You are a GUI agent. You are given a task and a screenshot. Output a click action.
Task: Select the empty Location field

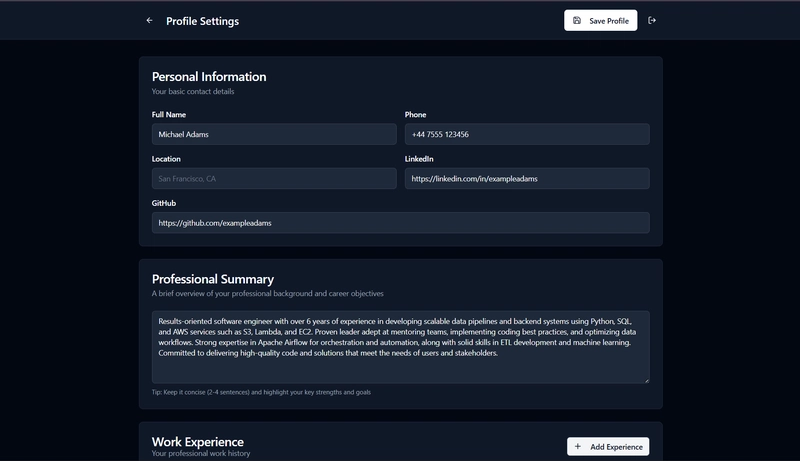click(274, 179)
